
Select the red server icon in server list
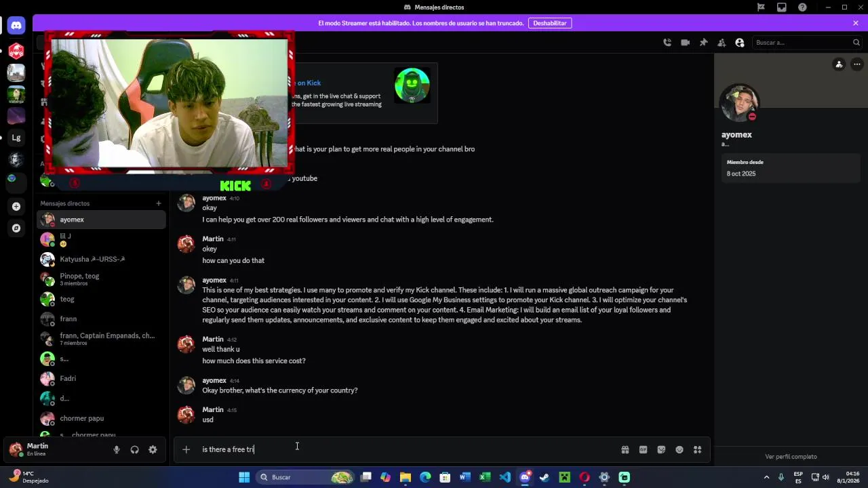(16, 51)
